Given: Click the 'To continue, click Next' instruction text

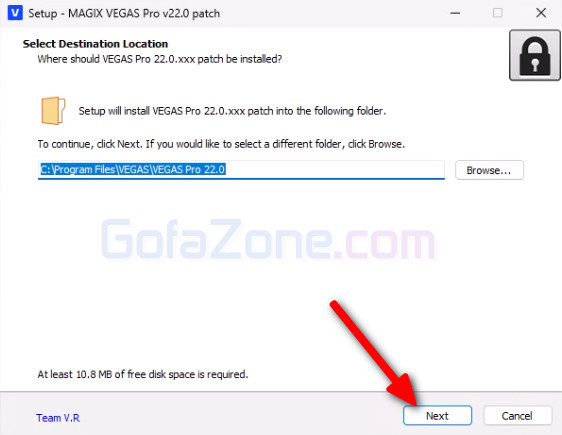Looking at the screenshot, I should (221, 144).
